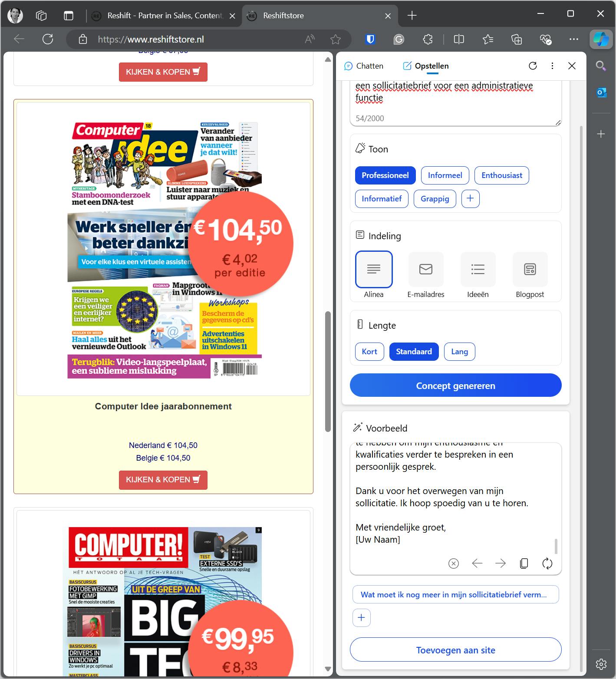Click the suggestion about sollicitatiebrief
616x679 pixels.
point(455,595)
